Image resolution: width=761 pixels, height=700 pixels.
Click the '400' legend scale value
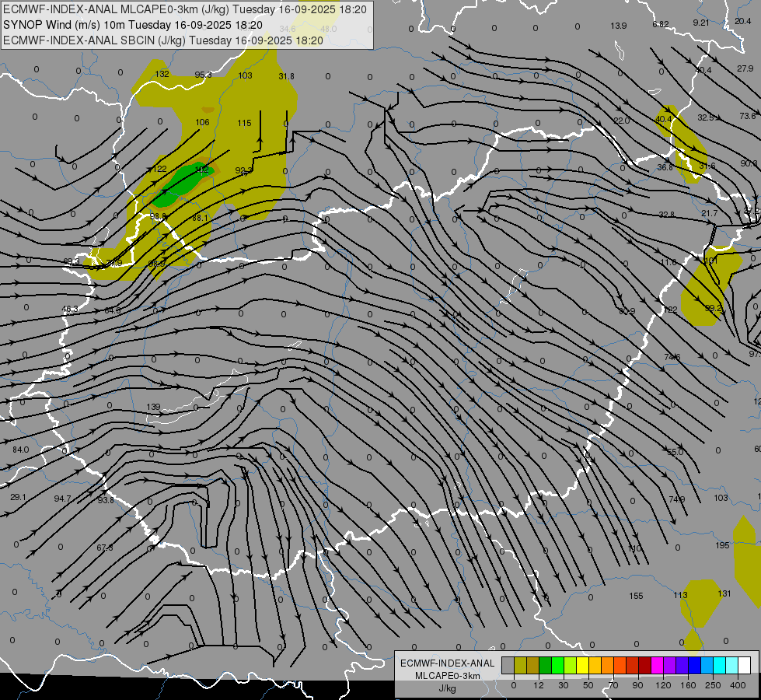738,685
